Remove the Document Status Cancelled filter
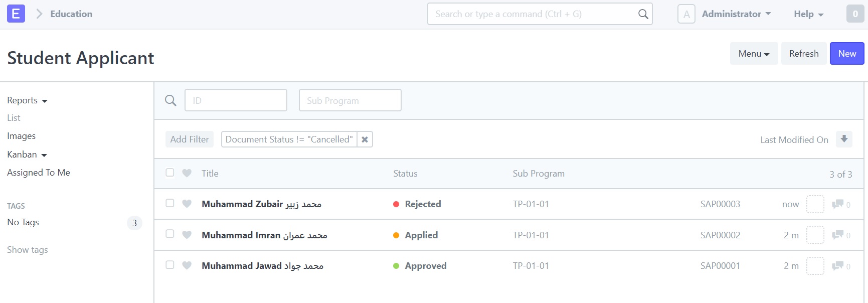Viewport: 868px width, 303px height. [x=365, y=139]
